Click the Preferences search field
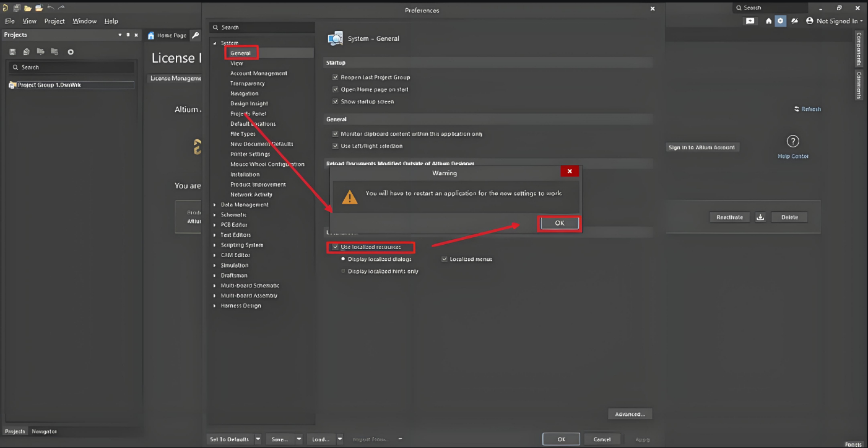Image resolution: width=868 pixels, height=448 pixels. point(262,27)
